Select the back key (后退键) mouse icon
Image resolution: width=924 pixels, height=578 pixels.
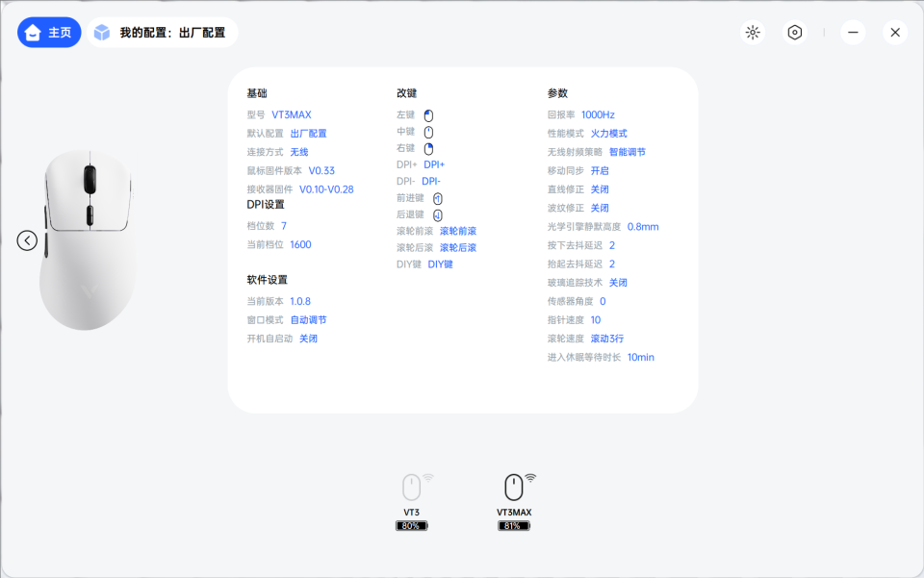435,214
